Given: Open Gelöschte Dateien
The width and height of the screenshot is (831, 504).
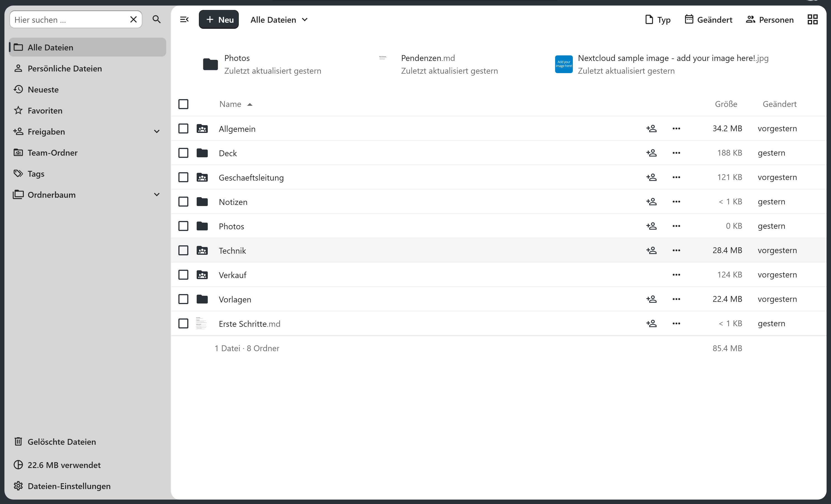Looking at the screenshot, I should click(x=87, y=442).
